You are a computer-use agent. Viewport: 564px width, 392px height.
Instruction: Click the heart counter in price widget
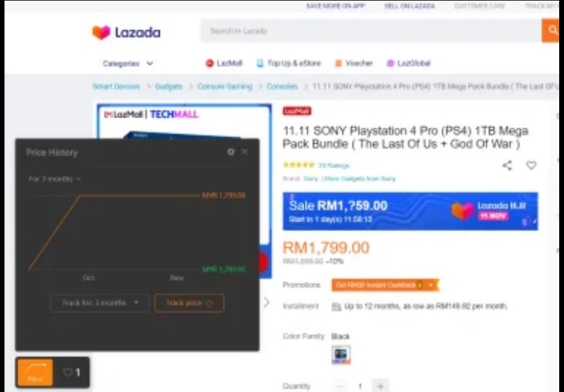click(71, 373)
